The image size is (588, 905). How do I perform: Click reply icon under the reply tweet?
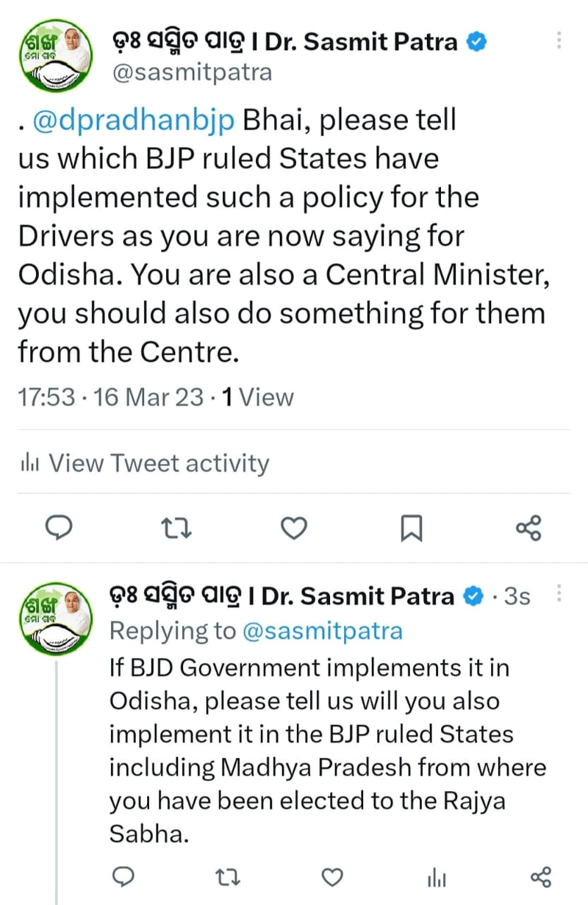tap(124, 876)
